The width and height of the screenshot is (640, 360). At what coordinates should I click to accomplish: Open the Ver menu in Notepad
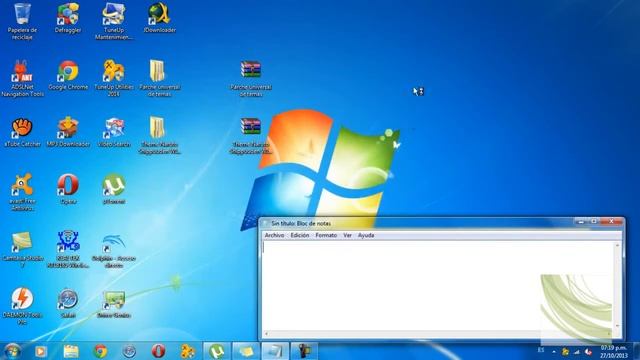point(347,235)
